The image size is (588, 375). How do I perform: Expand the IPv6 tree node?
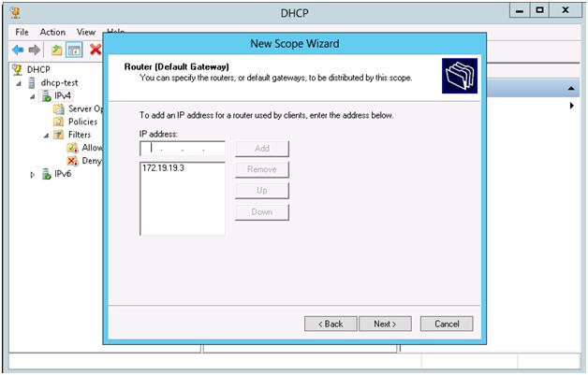click(33, 175)
